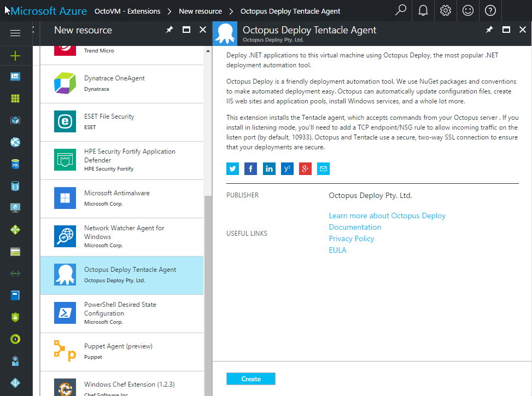Image resolution: width=532 pixels, height=396 pixels.
Task: Pin the Octopus Deploy Tentacle Agent blade
Action: point(489,30)
